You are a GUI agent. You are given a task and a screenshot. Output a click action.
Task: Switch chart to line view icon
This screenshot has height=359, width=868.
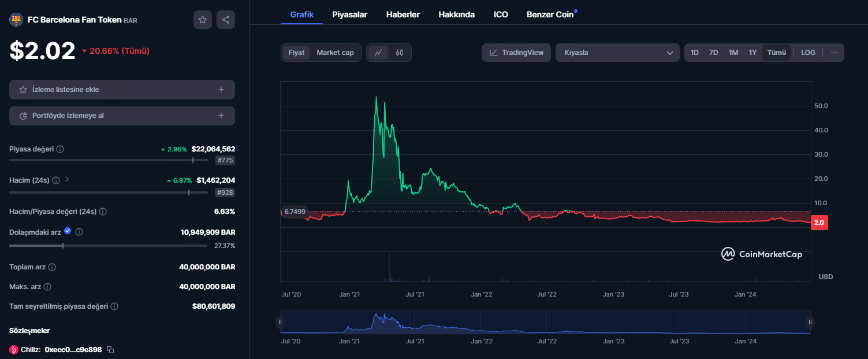click(x=378, y=53)
